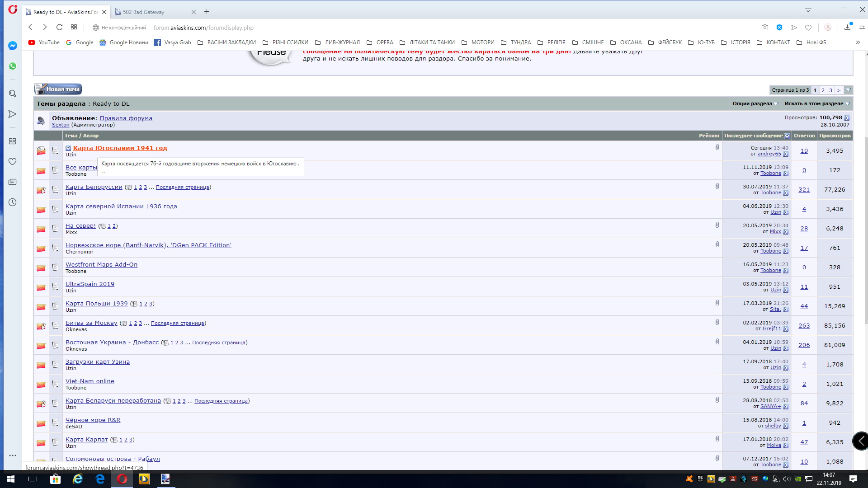Open Messenger in Opera sidebar
Image resolution: width=868 pixels, height=488 pixels.
[x=13, y=46]
